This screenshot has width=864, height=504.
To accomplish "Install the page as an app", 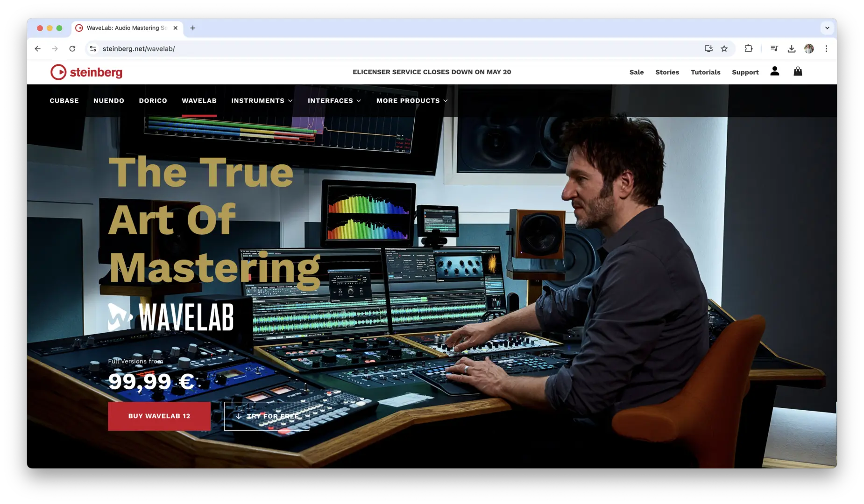I will coord(708,49).
